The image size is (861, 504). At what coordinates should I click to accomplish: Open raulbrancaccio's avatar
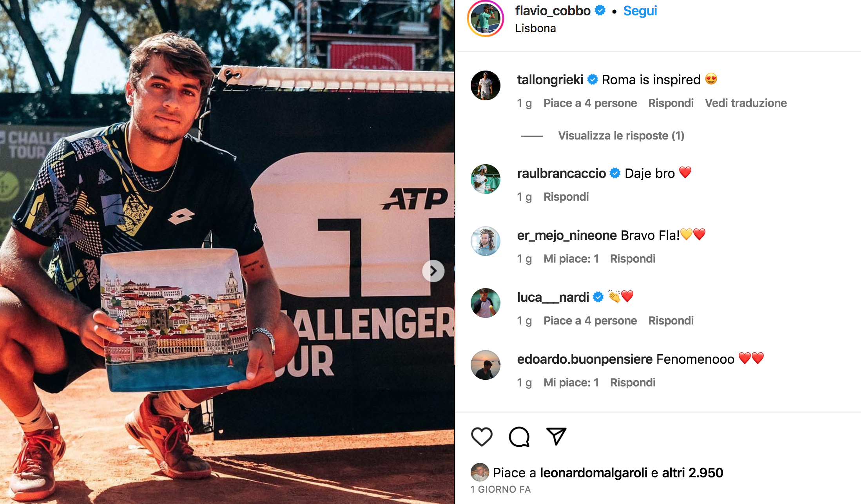[x=486, y=179]
